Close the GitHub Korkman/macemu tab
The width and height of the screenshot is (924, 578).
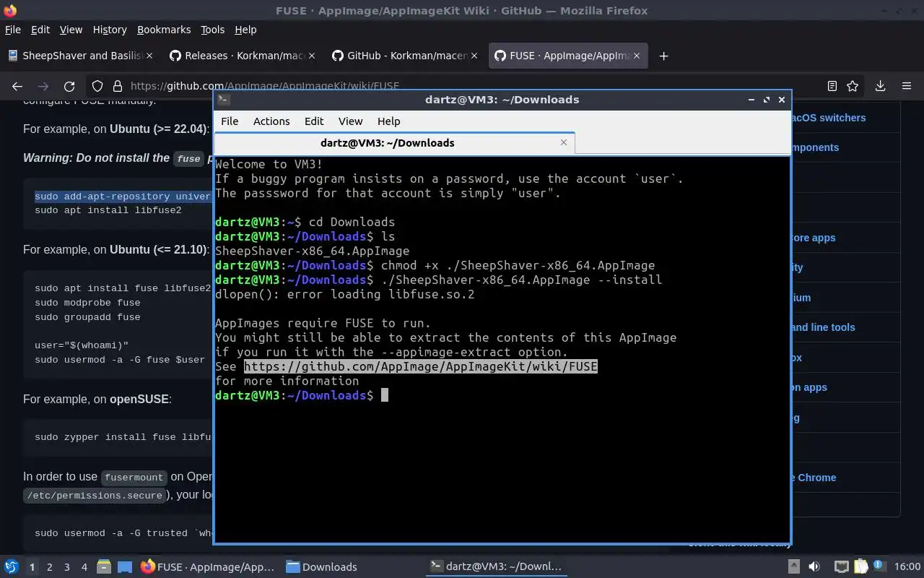[474, 56]
